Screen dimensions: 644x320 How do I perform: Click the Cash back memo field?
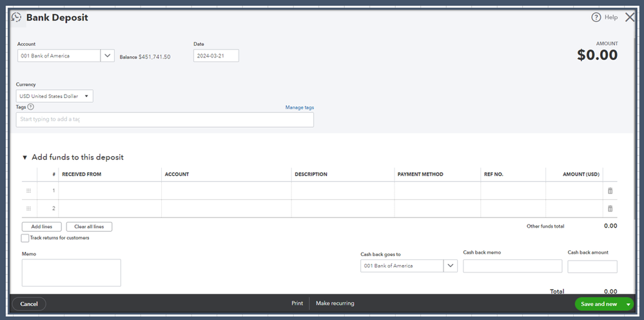point(512,266)
